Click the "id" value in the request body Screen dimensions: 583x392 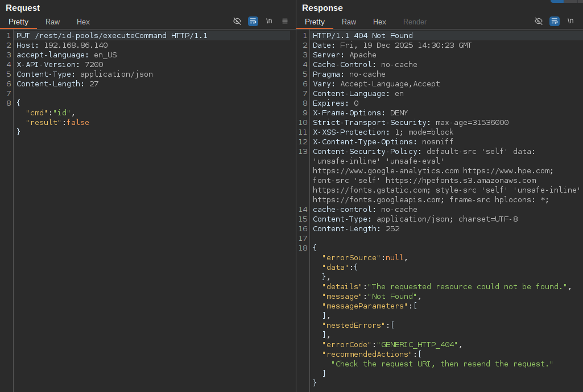click(61, 113)
